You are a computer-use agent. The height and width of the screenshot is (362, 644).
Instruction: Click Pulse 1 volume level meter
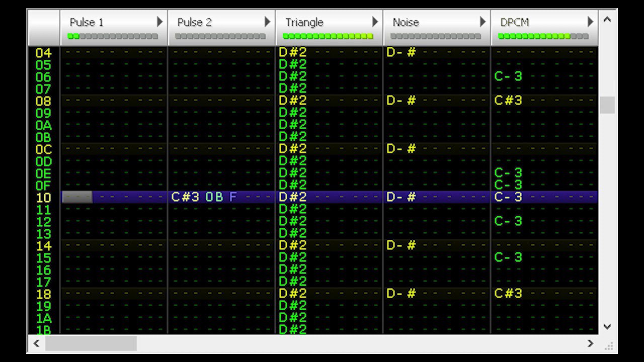click(x=113, y=36)
